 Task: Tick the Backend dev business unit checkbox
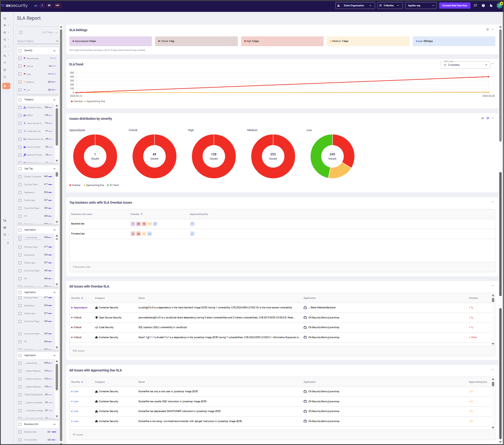coord(20,432)
